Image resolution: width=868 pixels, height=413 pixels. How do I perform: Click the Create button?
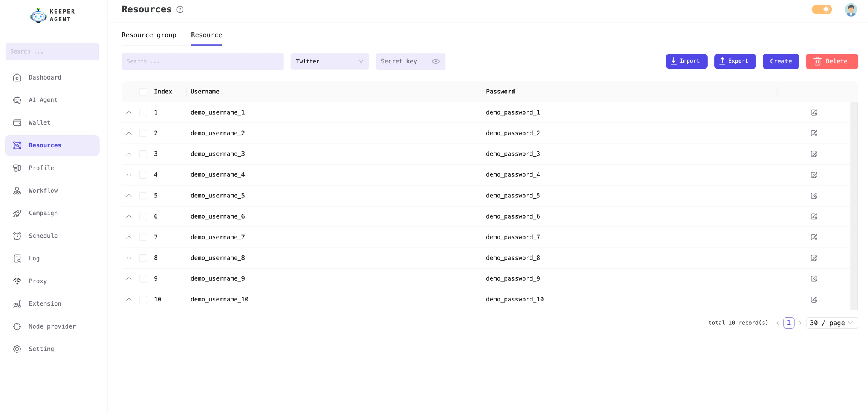click(781, 61)
